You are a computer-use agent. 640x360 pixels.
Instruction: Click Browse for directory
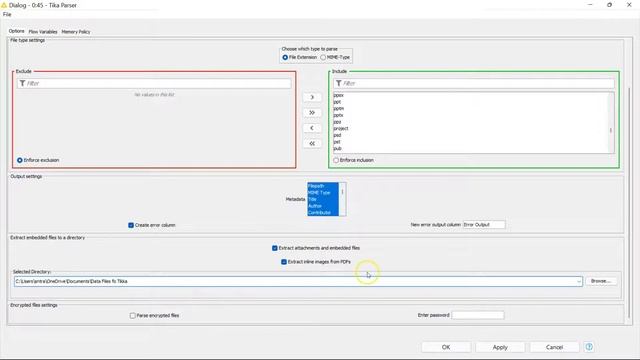601,281
